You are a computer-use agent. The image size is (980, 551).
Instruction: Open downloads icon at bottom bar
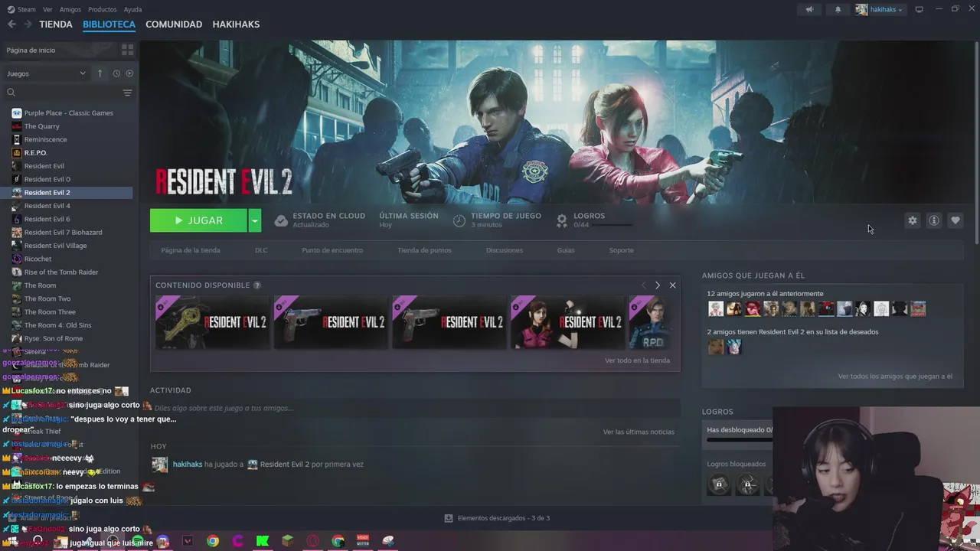449,518
